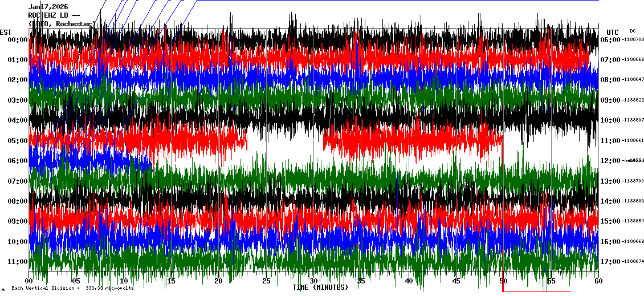Select the -1188788 DC offset value

(x=633, y=39)
